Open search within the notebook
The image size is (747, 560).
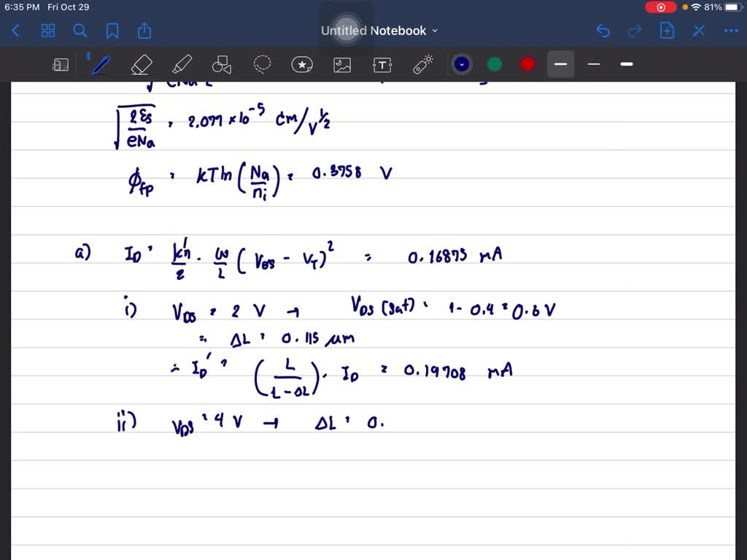pos(80,31)
